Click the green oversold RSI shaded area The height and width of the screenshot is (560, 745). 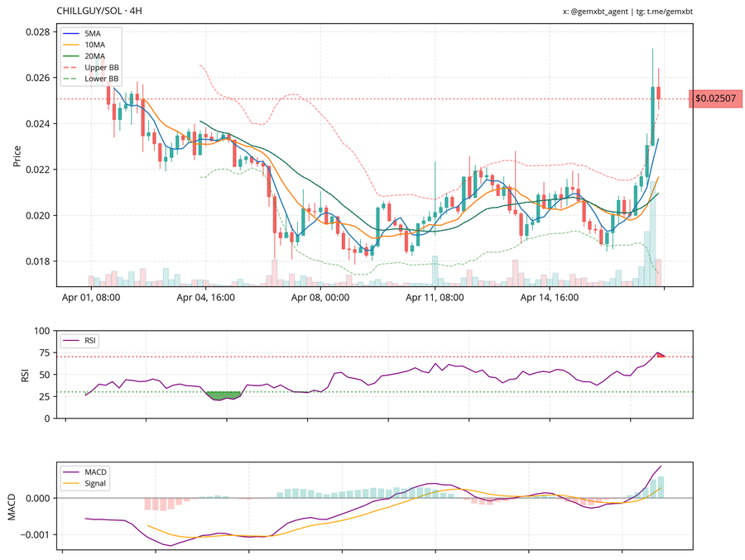tap(222, 395)
